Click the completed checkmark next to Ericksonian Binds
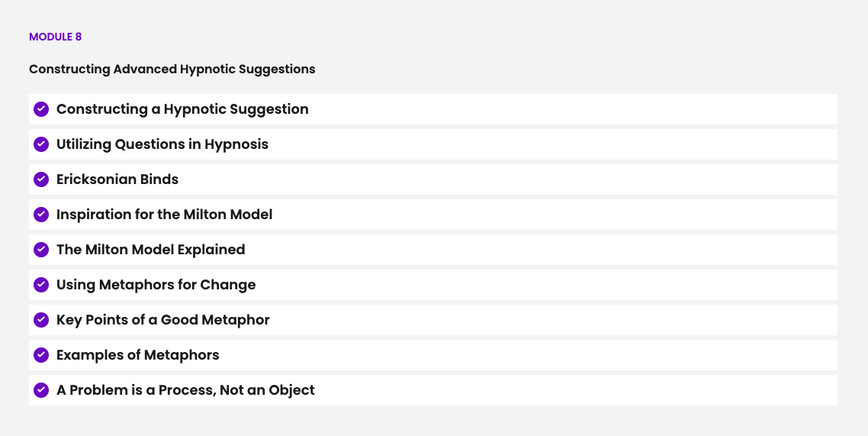Image resolution: width=868 pixels, height=436 pixels. click(x=41, y=179)
